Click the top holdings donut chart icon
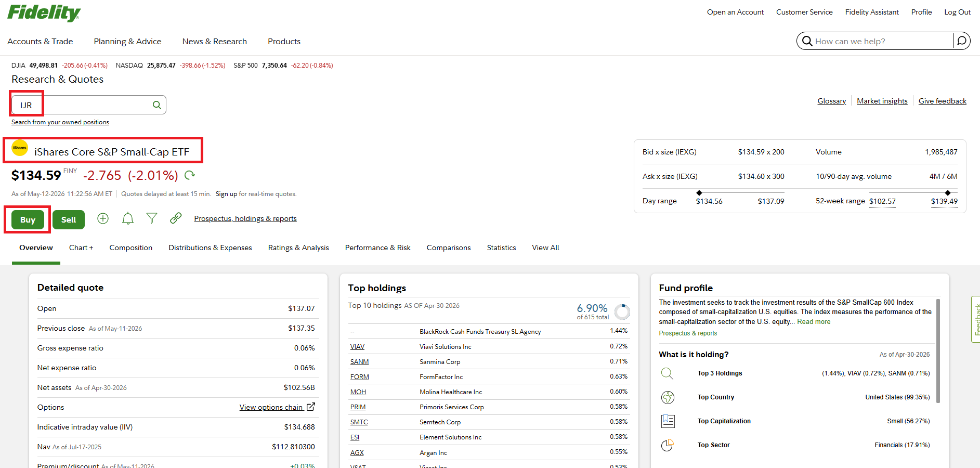This screenshot has height=468, width=980. pyautogui.click(x=622, y=311)
